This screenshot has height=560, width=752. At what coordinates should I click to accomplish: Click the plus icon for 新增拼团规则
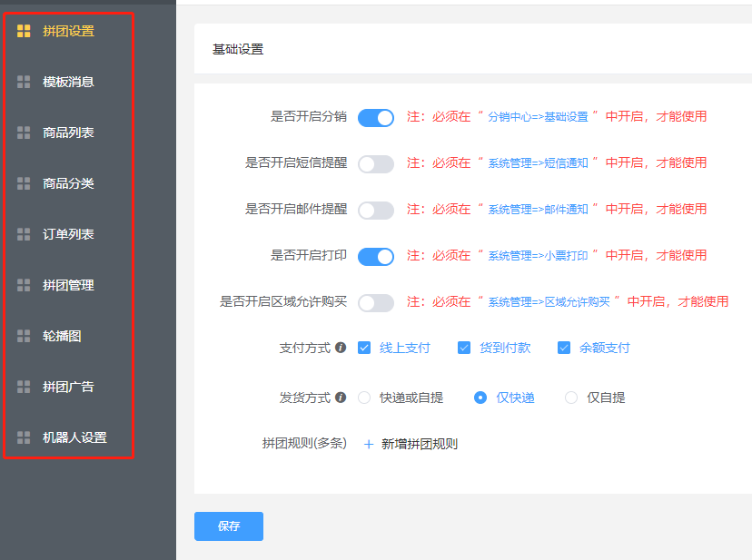tap(369, 445)
